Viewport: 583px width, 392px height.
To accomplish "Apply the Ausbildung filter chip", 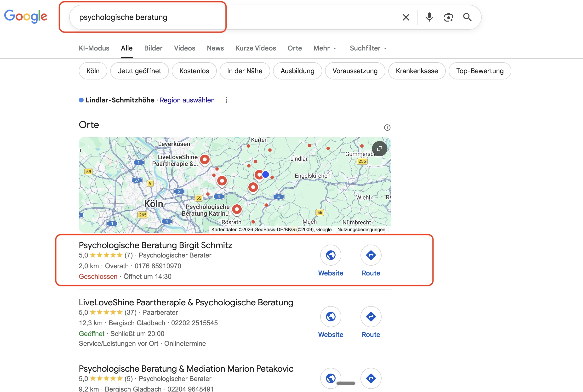I will [297, 71].
